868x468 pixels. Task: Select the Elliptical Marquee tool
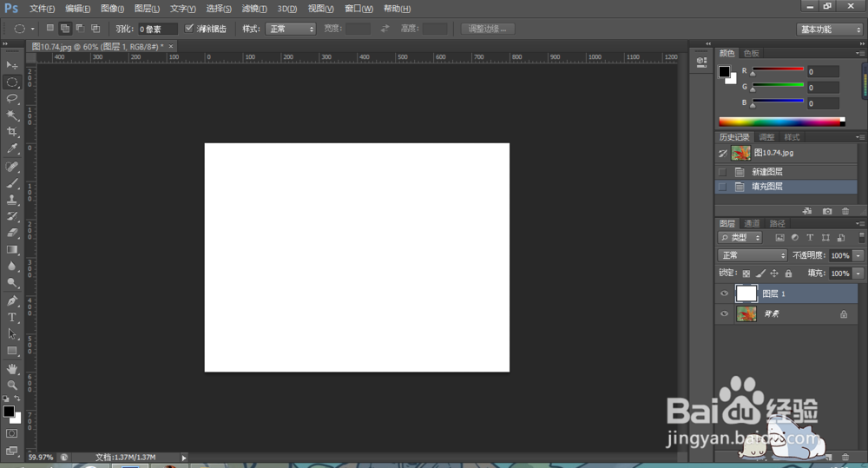click(11, 82)
